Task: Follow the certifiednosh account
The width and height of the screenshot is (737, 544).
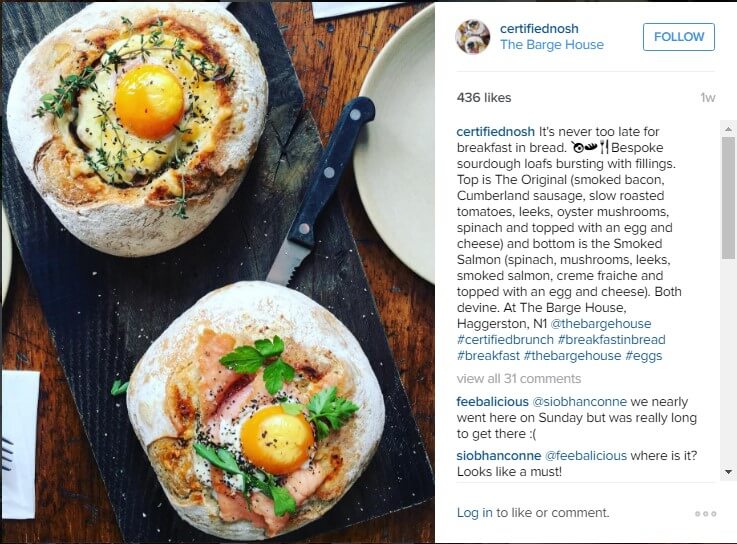Action: click(679, 37)
